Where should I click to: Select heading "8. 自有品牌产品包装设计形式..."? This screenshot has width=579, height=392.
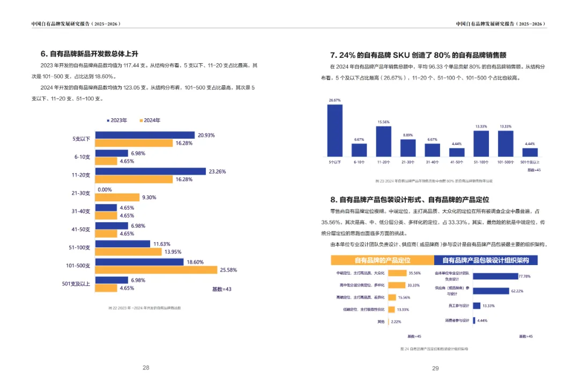(x=410, y=200)
